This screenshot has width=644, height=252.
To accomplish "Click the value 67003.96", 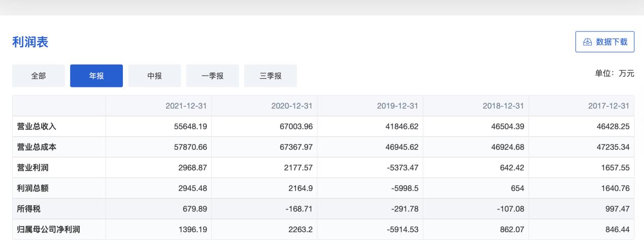I will 295,127.
